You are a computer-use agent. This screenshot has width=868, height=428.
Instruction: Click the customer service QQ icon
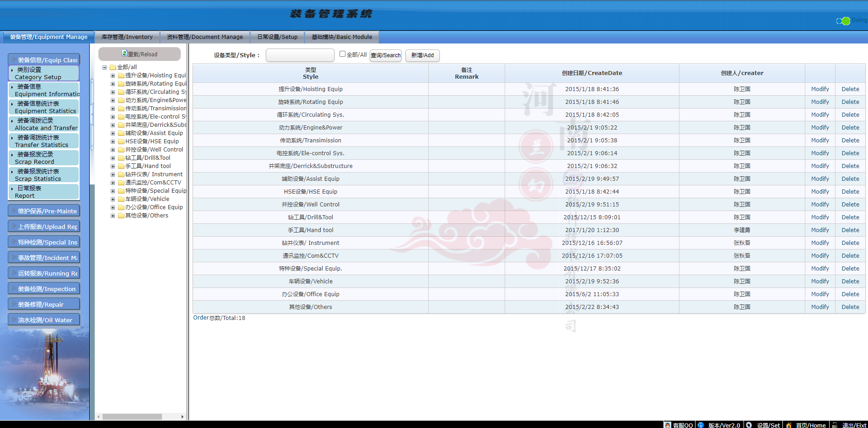pyautogui.click(x=668, y=425)
